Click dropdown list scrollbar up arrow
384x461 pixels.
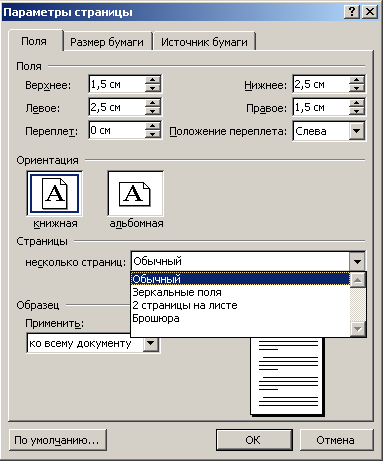coord(358,280)
